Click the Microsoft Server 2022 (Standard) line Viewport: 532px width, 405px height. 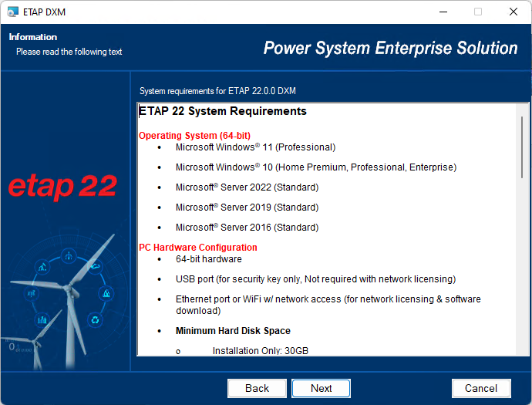pyautogui.click(x=247, y=187)
